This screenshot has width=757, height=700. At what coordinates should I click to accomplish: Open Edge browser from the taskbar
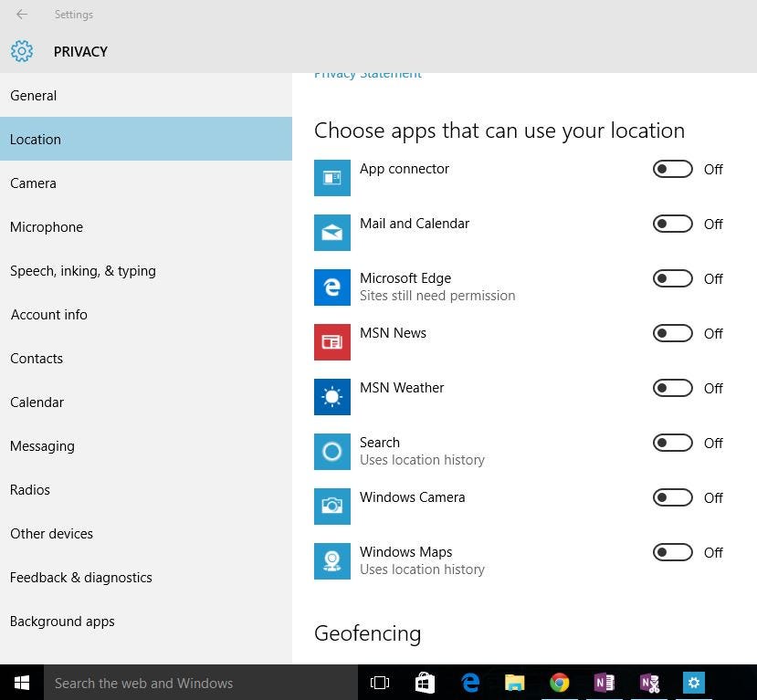pyautogui.click(x=470, y=683)
